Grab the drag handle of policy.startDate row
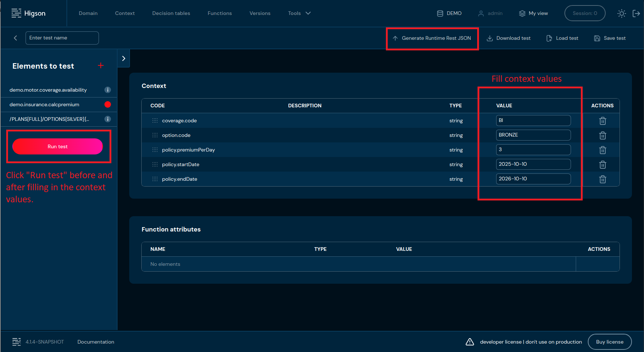Image resolution: width=644 pixels, height=352 pixels. [155, 164]
